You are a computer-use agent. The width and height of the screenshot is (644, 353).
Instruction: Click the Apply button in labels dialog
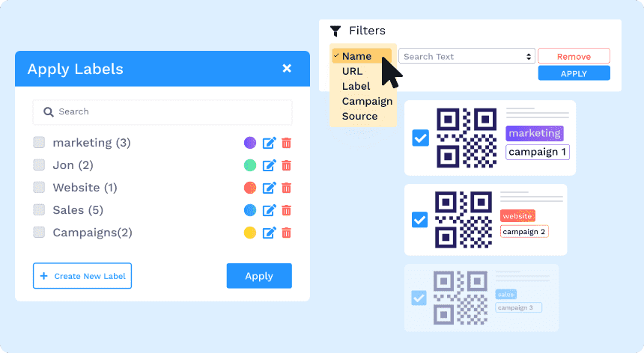tap(259, 276)
